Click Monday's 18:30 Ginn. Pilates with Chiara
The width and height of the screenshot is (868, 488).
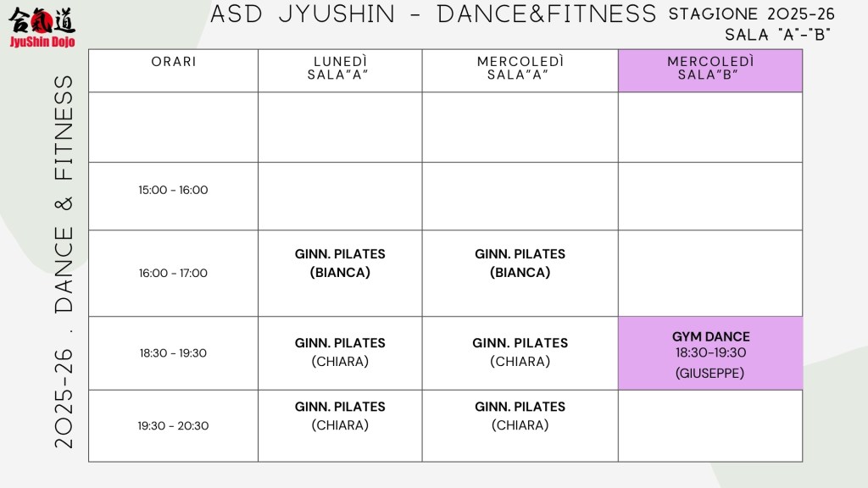[340, 352]
